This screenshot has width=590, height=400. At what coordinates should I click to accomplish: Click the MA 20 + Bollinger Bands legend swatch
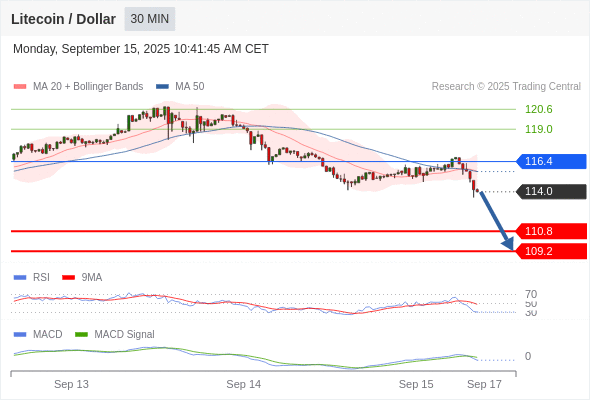20,87
